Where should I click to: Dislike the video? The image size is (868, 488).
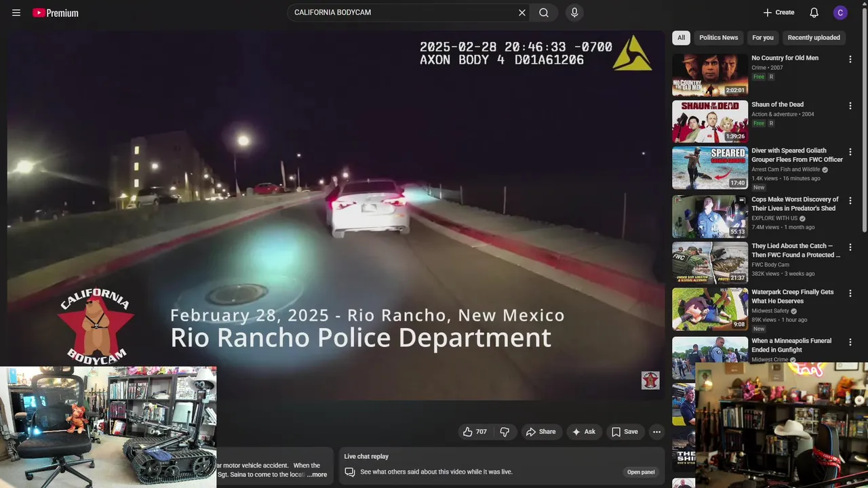point(505,432)
